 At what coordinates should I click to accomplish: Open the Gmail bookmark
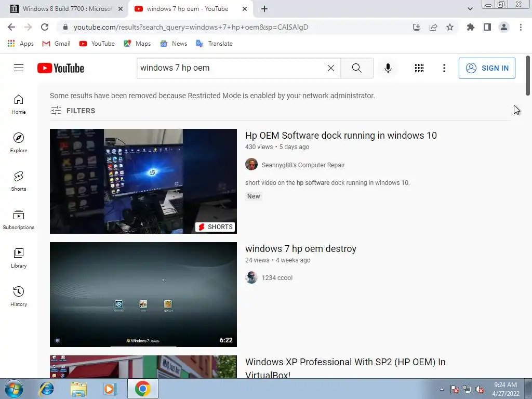[x=56, y=44]
